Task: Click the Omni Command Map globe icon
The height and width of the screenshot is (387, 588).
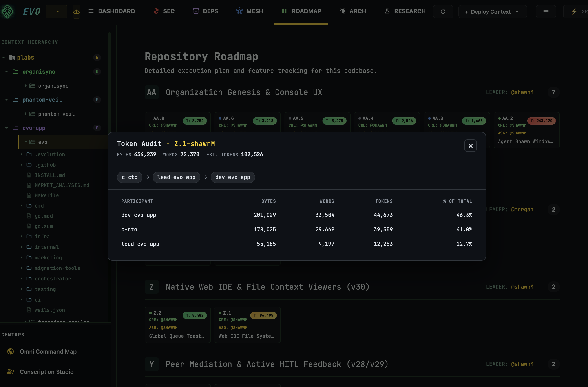Action: point(10,351)
